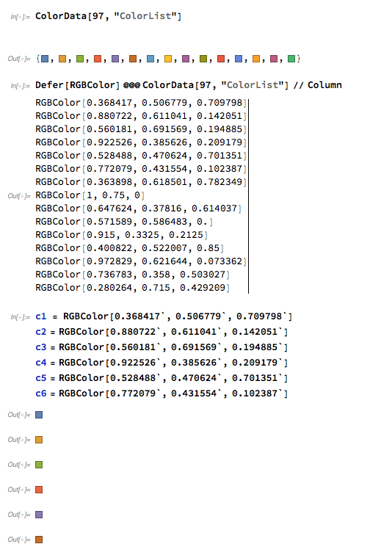Image resolution: width=392 pixels, height=555 pixels.
Task: Select the output row RGBColor[0.400822, 0.522007, 0.85]
Action: click(x=129, y=248)
